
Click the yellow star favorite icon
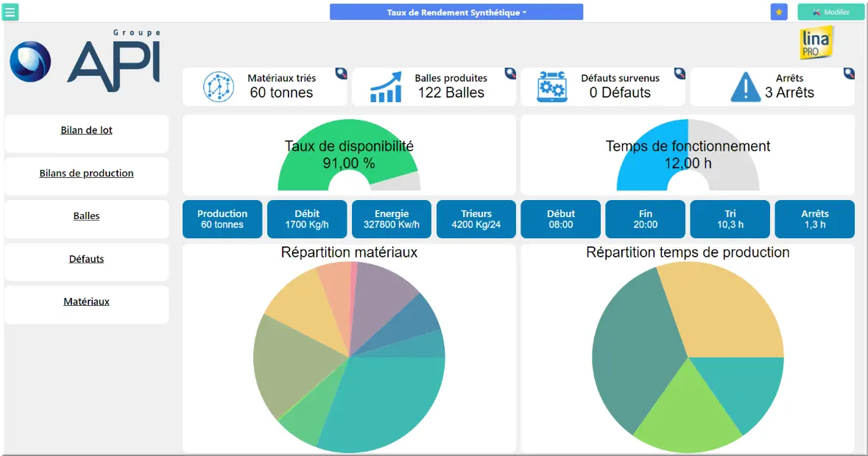(x=778, y=12)
